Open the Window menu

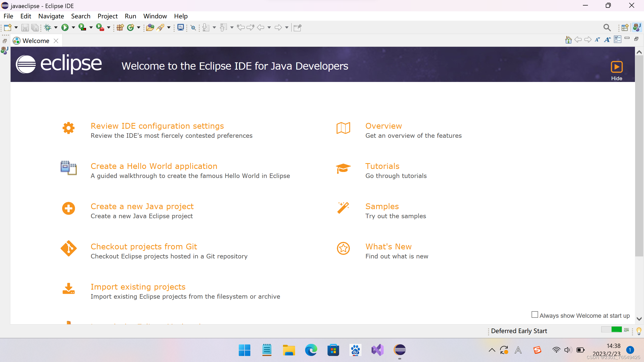click(x=155, y=16)
